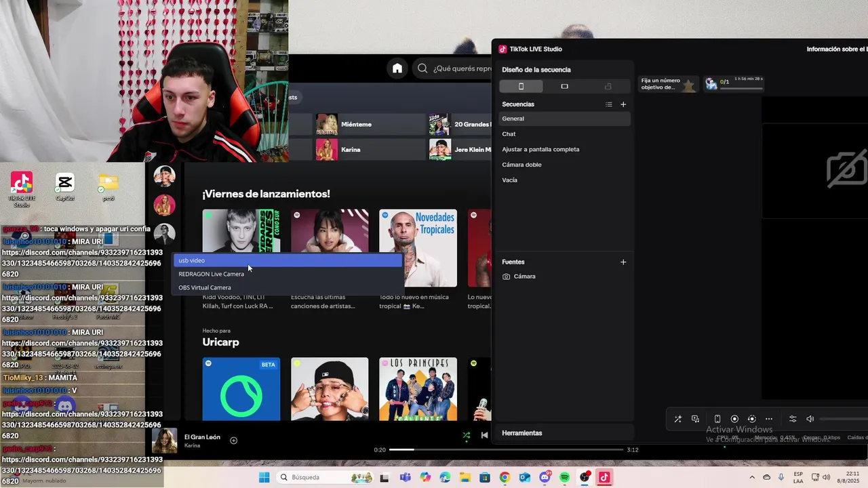The image size is (868, 488).
Task: Open the three-dots more options in toolbar
Action: [768, 419]
